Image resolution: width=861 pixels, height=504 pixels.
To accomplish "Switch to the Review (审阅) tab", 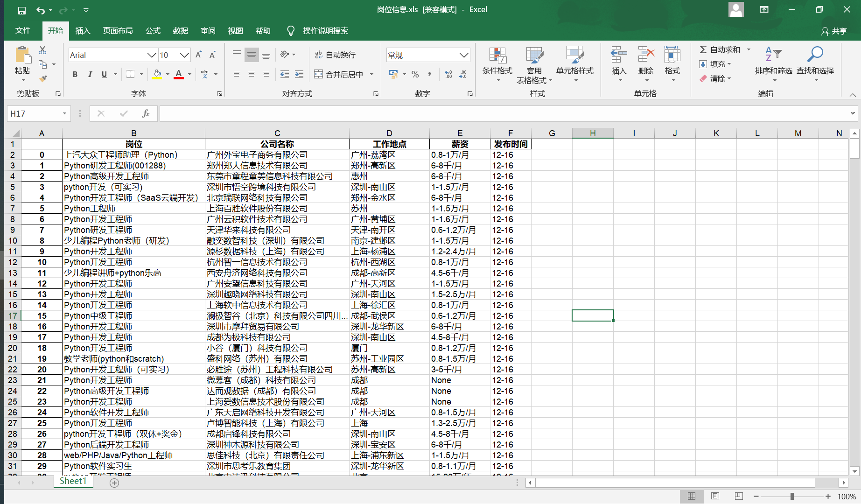I will click(x=208, y=31).
